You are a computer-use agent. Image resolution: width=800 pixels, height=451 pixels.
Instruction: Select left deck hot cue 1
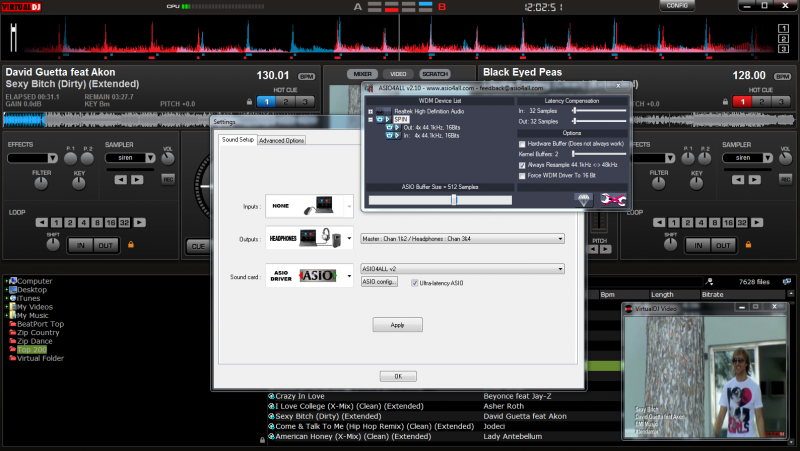(266, 102)
